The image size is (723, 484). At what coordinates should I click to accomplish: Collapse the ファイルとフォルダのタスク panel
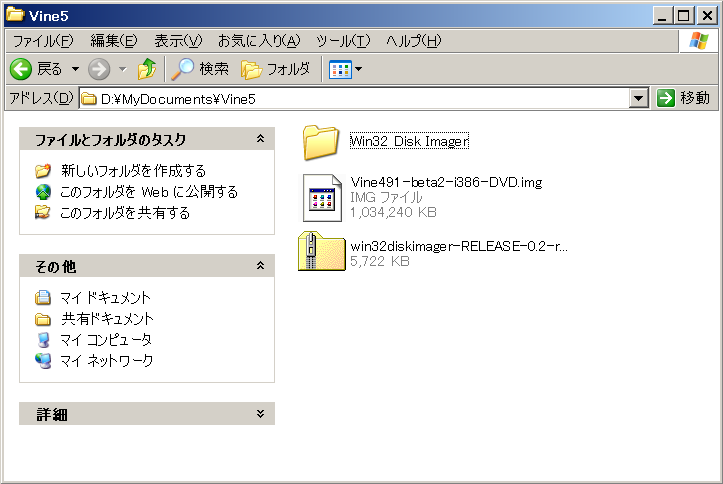click(260, 138)
